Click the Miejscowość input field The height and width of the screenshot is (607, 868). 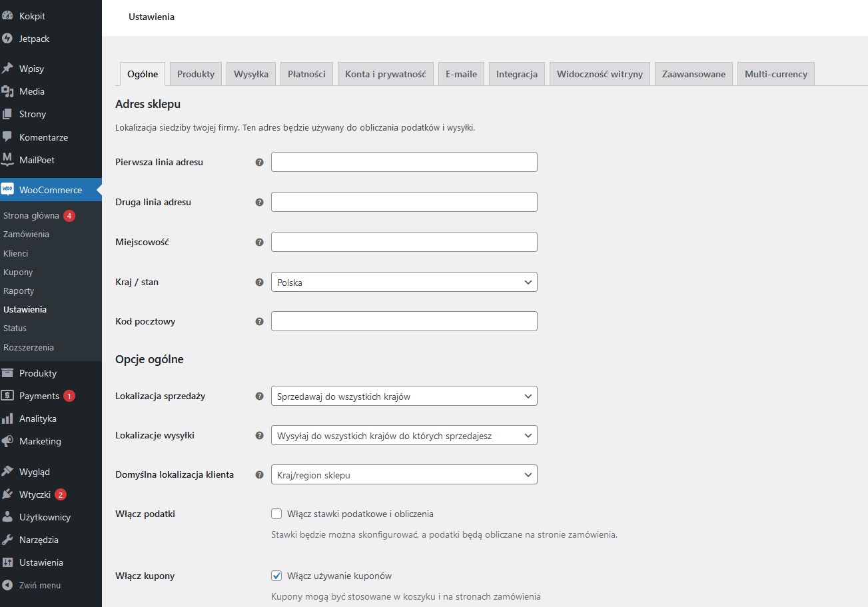tap(404, 242)
